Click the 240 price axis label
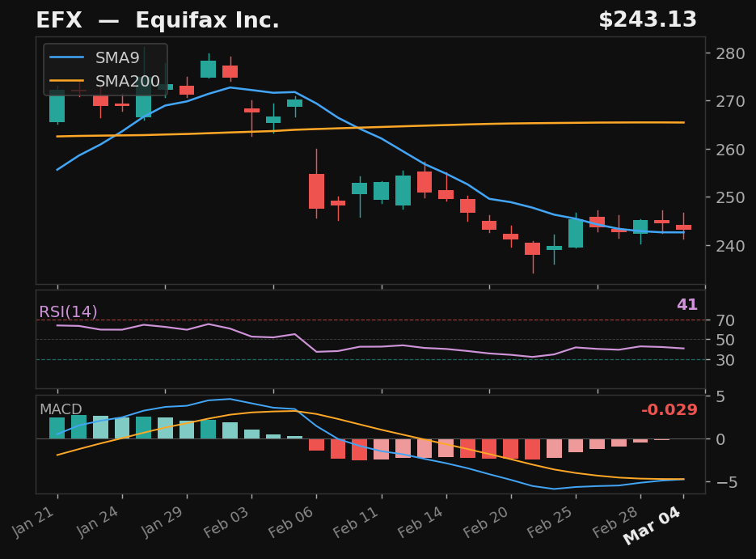Image resolution: width=756 pixels, height=559 pixels. [730, 245]
